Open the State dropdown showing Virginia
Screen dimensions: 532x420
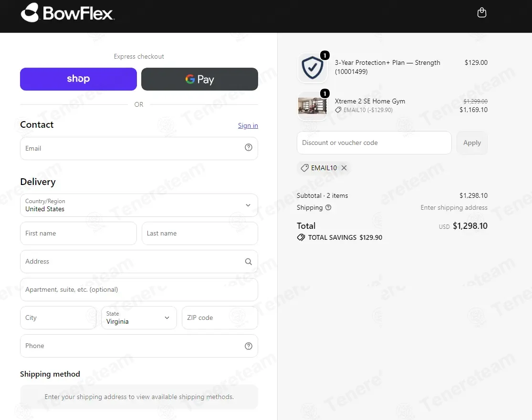pyautogui.click(x=139, y=318)
